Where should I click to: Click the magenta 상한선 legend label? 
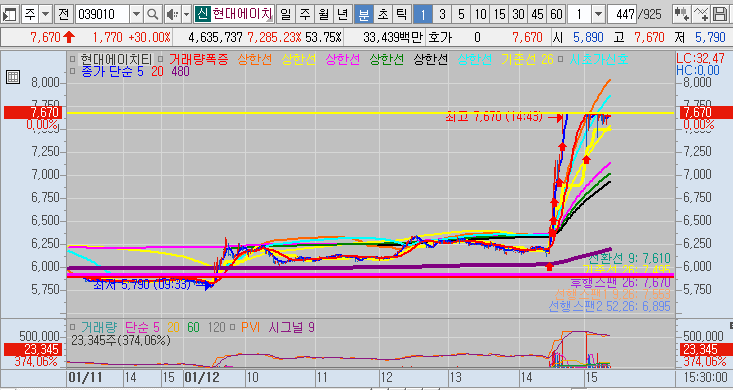[x=343, y=59]
